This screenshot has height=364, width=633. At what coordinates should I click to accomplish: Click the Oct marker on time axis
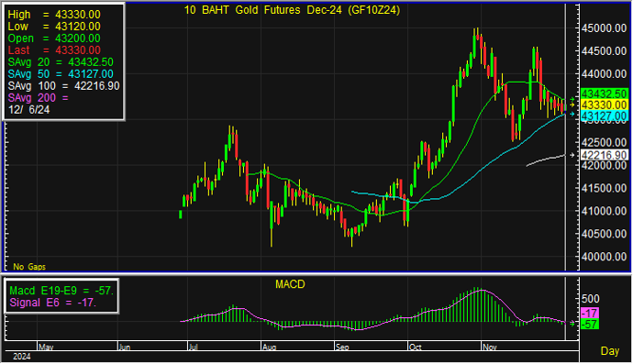click(x=415, y=347)
